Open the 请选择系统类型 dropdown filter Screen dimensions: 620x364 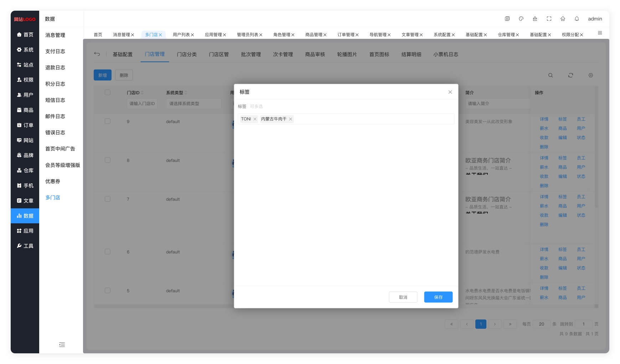[193, 104]
